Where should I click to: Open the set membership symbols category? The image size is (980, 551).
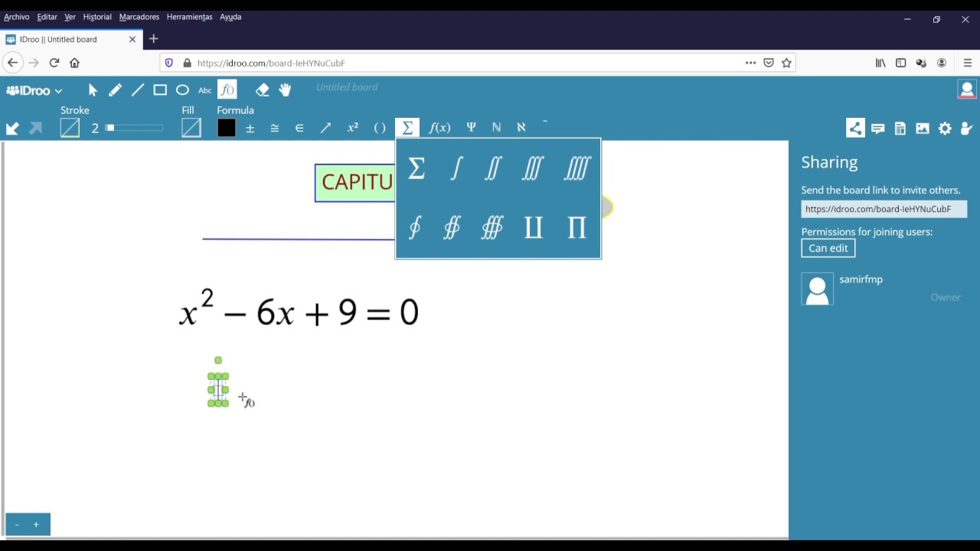pos(299,128)
